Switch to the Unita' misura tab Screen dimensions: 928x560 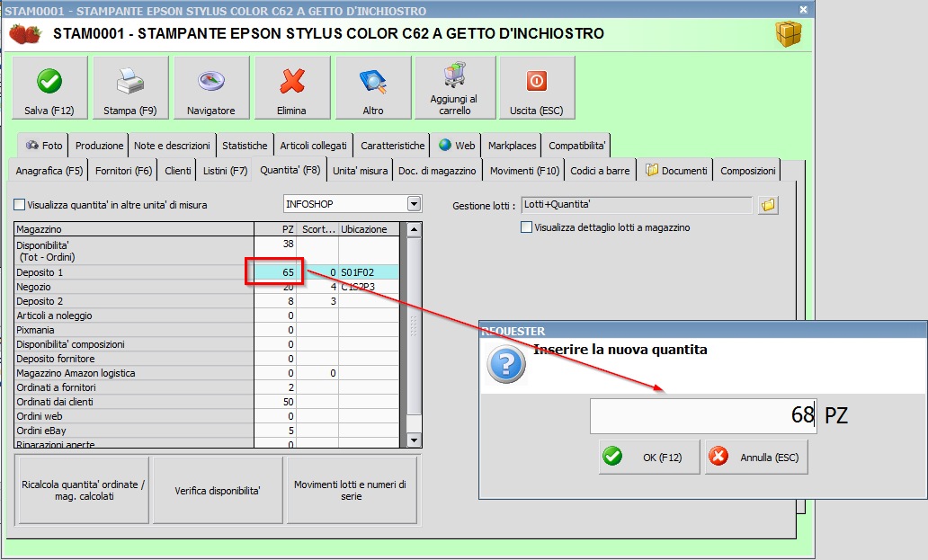click(x=361, y=171)
